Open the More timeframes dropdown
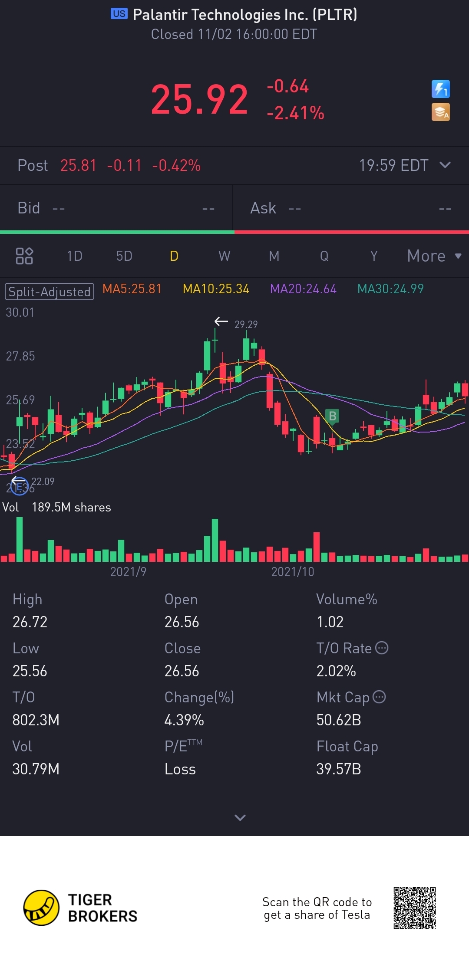 (x=434, y=256)
